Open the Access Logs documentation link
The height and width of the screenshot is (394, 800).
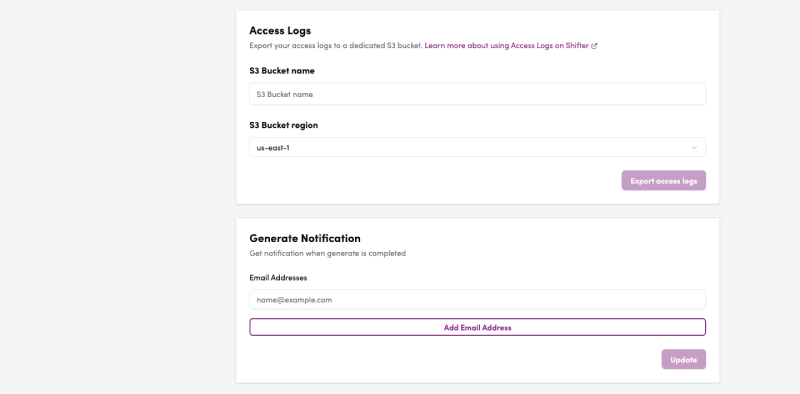511,45
